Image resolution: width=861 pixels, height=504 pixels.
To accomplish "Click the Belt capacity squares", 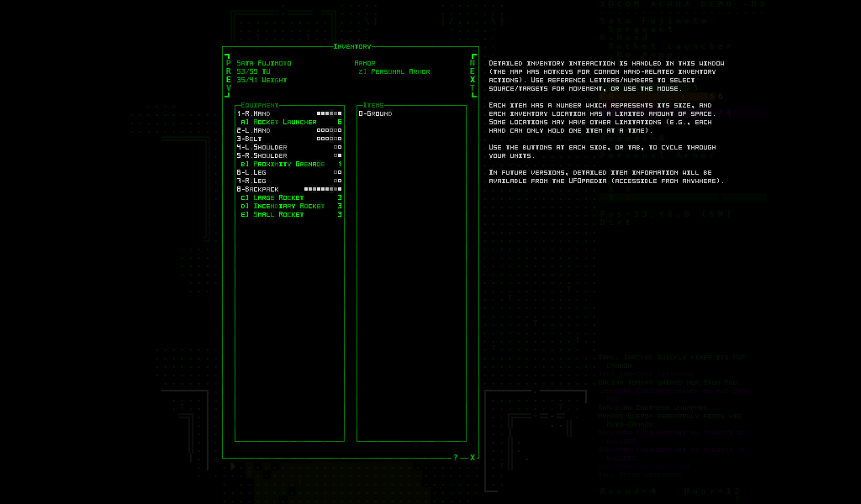I will [330, 139].
